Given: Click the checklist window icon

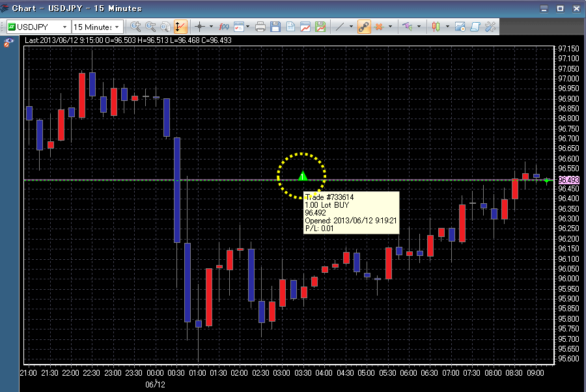Looking at the screenshot, I should [238, 27].
